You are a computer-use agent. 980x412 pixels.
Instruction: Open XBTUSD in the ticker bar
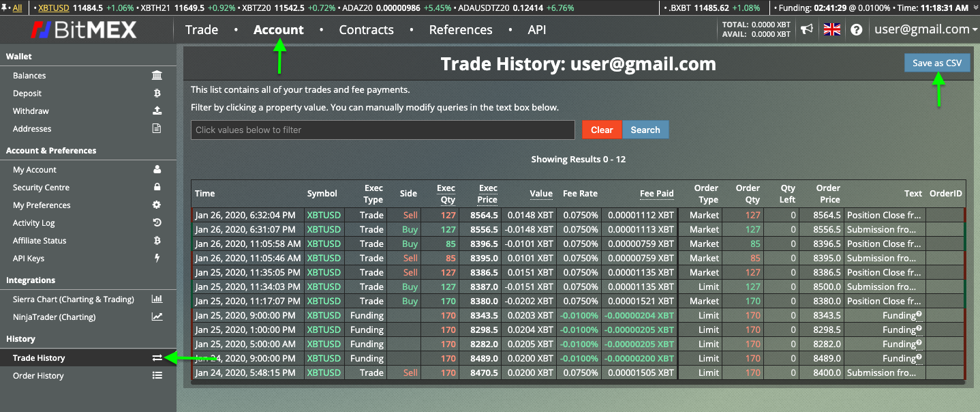pyautogui.click(x=53, y=8)
